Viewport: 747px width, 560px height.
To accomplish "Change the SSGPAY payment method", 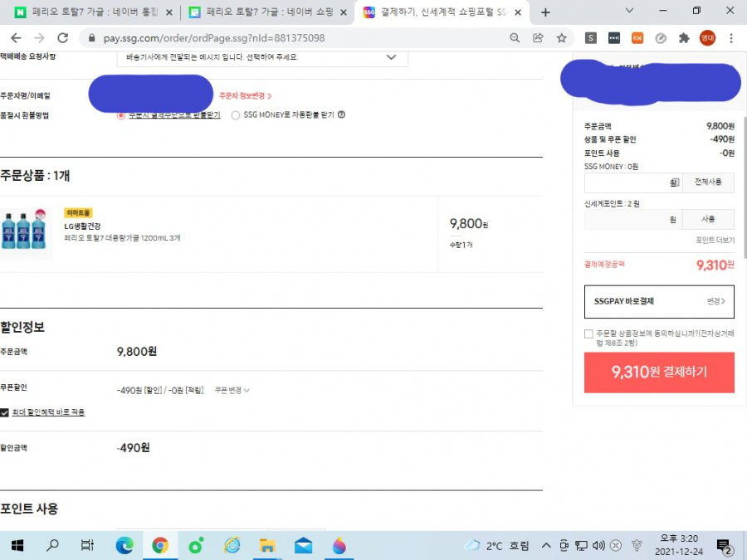I will [716, 301].
